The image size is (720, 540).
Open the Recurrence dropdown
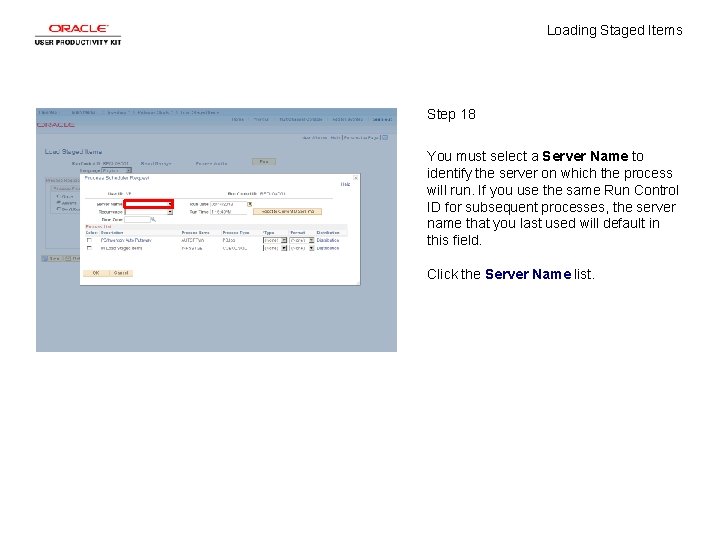pyautogui.click(x=148, y=212)
